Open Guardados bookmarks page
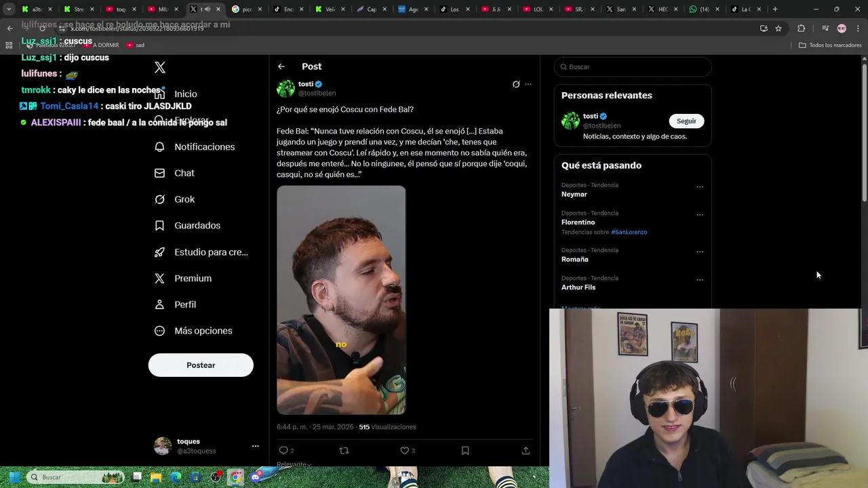This screenshot has height=488, width=868. click(x=187, y=226)
